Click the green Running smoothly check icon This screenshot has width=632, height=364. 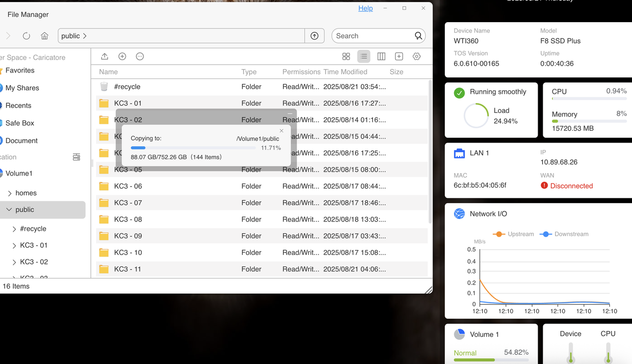tap(459, 92)
